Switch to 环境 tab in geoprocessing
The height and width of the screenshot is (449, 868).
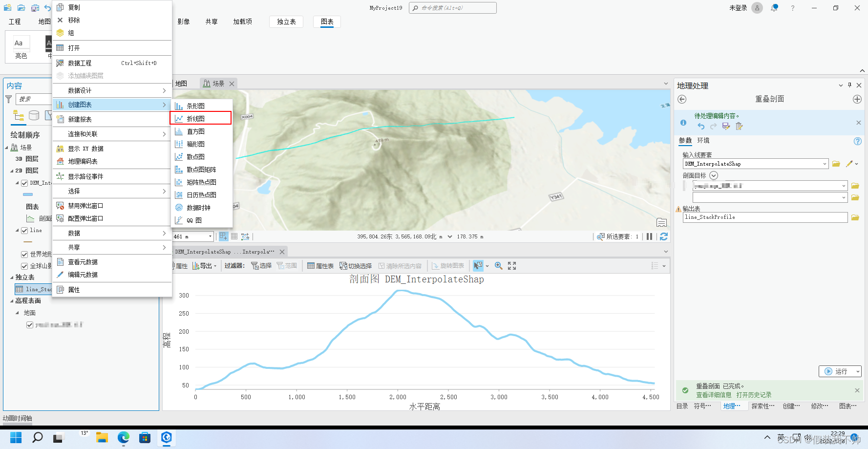pos(703,140)
